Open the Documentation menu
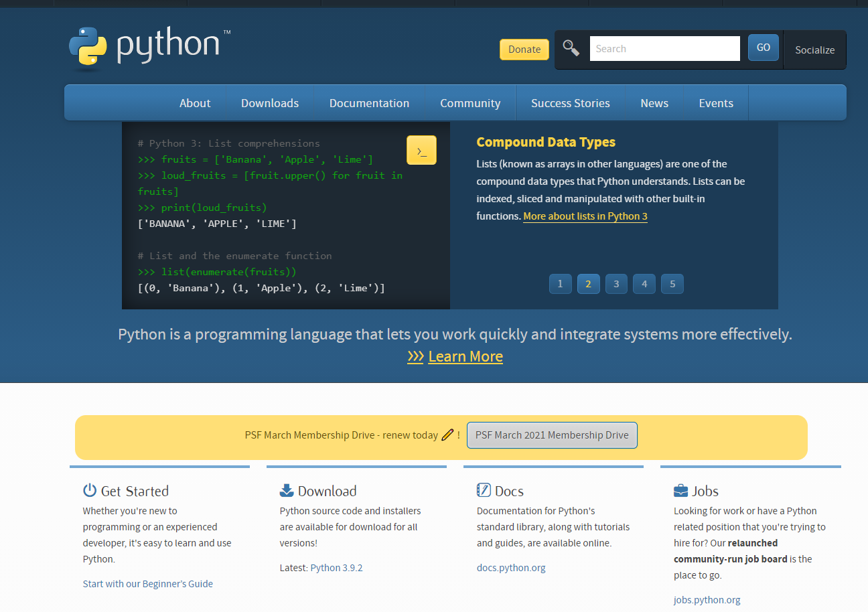Image resolution: width=868 pixels, height=612 pixels. tap(369, 103)
